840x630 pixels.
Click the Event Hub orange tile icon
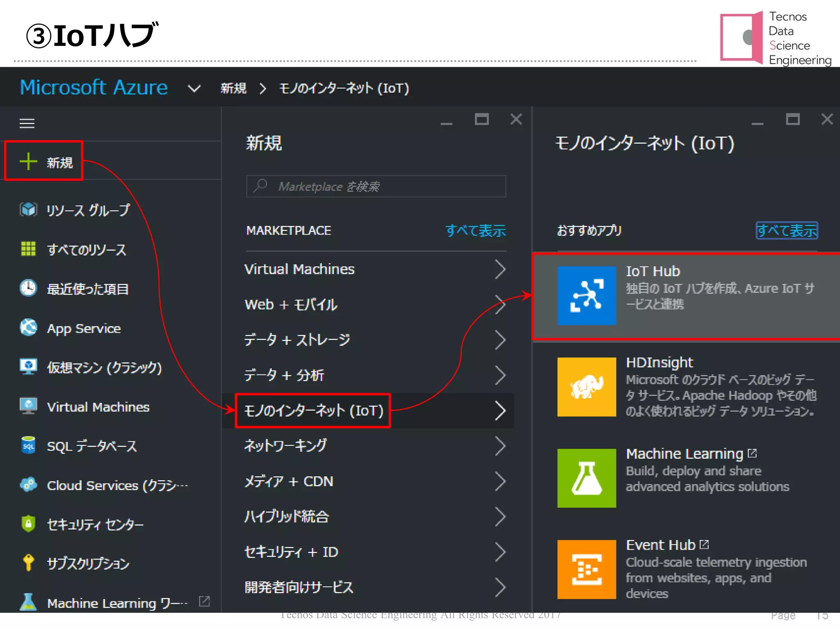coord(587,569)
